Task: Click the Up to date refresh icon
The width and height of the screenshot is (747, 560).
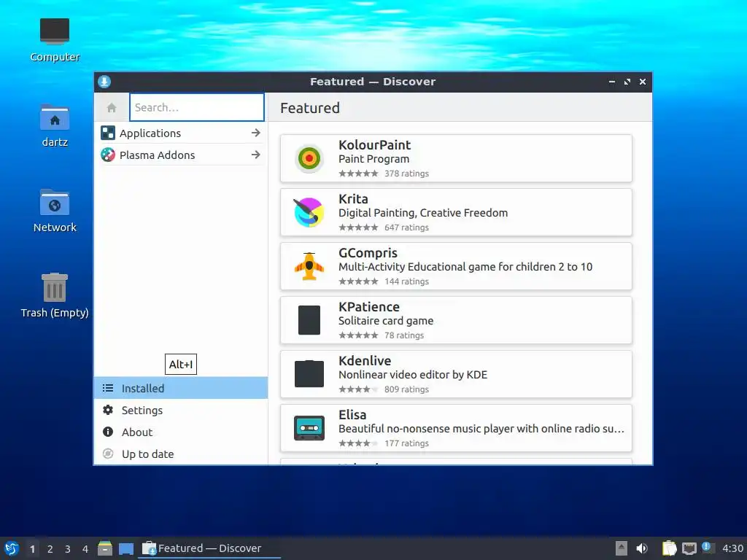Action: click(x=108, y=454)
